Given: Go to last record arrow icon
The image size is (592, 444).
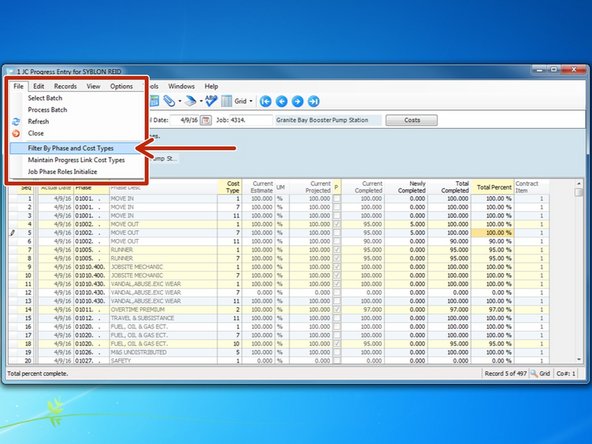Looking at the screenshot, I should (313, 101).
